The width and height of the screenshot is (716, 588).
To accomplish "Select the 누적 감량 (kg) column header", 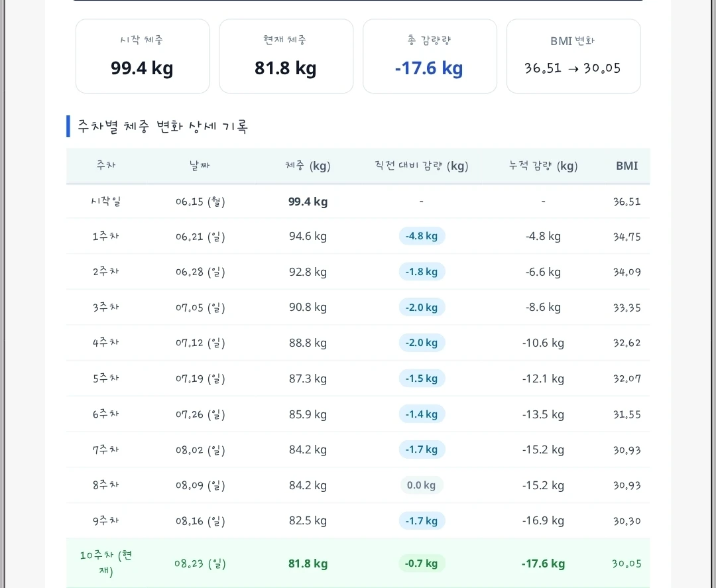I will (x=544, y=166).
